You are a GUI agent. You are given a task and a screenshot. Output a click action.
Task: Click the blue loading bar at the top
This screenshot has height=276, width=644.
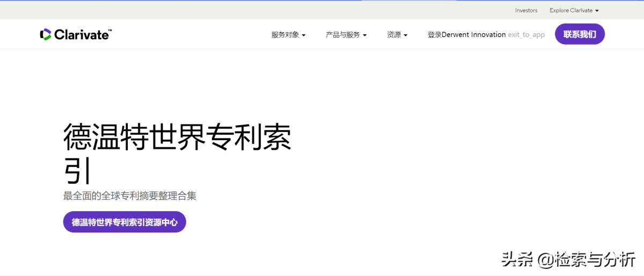[x=322, y=1]
